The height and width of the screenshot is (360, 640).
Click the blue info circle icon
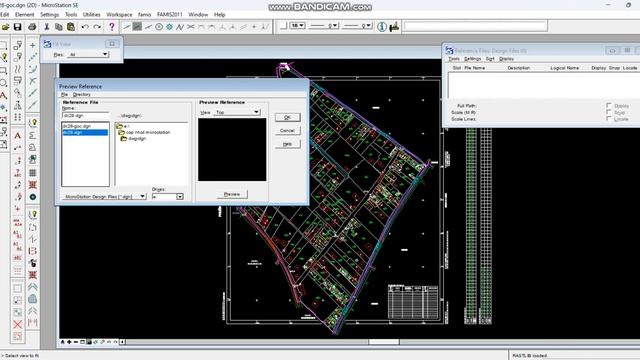coord(382,27)
